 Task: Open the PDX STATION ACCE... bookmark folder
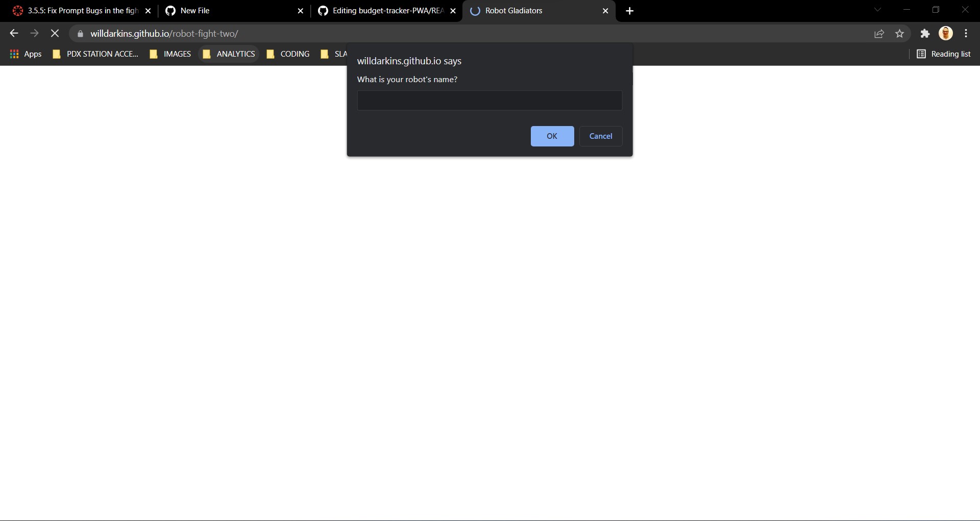(95, 54)
